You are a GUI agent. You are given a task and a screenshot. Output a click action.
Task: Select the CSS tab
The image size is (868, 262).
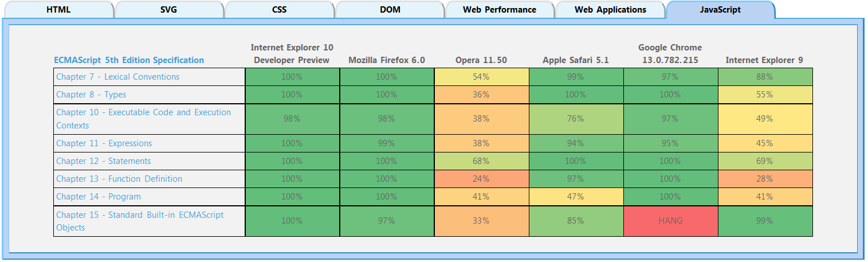pyautogui.click(x=279, y=10)
